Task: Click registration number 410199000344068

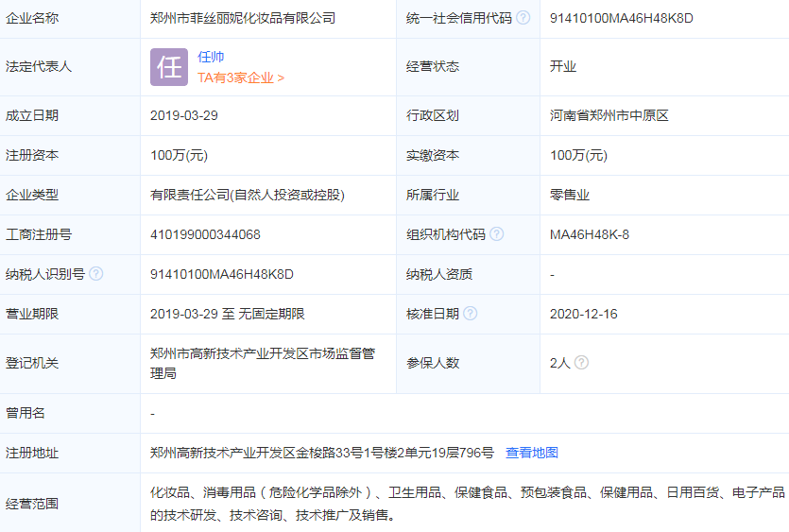Action: click(205, 234)
